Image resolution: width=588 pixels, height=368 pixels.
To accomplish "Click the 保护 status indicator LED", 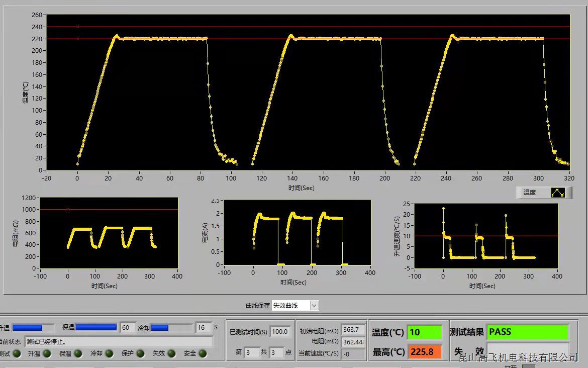I will click(140, 354).
